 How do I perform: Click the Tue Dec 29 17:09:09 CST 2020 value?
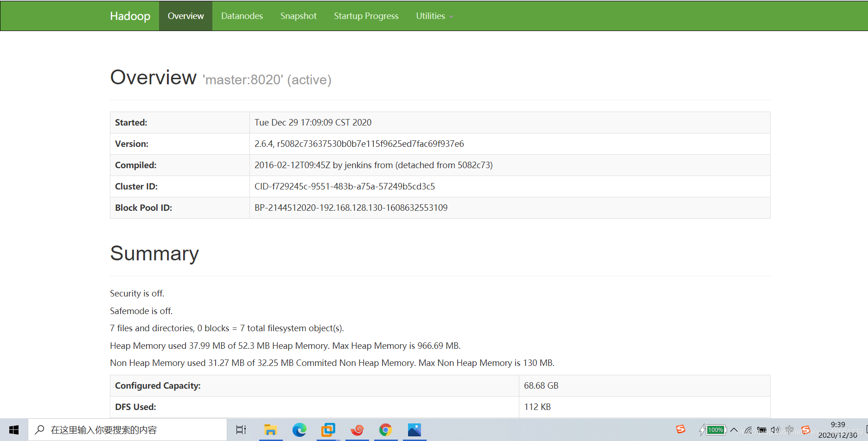coord(313,122)
